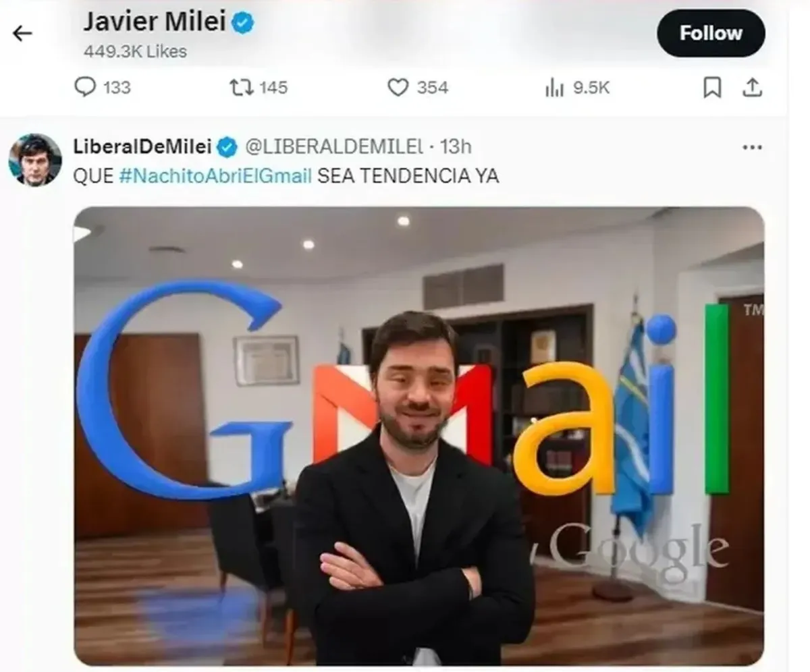Open the @LIBERALDEMILEI handle
The image size is (810, 672).
333,146
